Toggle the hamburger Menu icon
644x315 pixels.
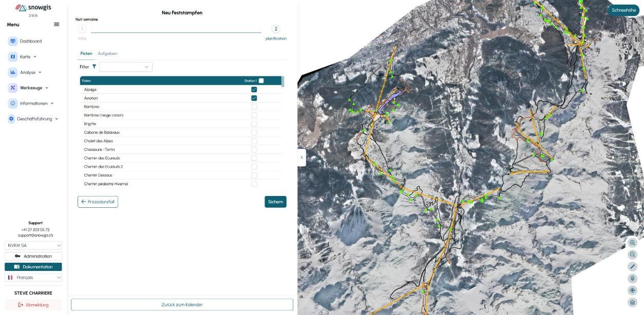coord(56,25)
